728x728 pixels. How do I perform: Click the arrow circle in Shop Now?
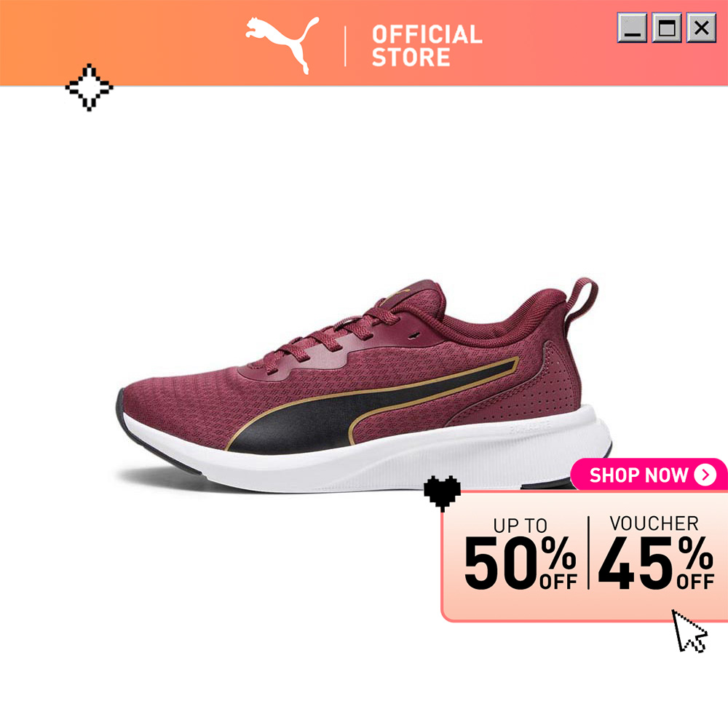click(x=705, y=475)
